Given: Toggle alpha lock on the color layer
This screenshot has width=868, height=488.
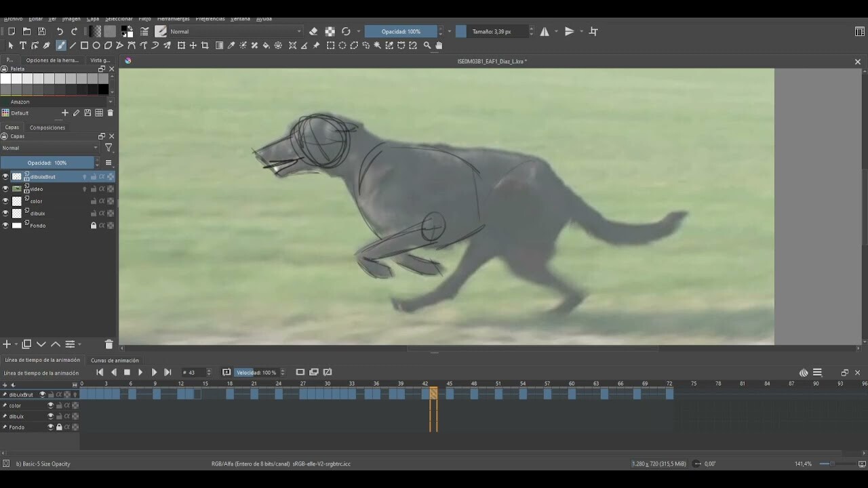Looking at the screenshot, I should pos(102,201).
